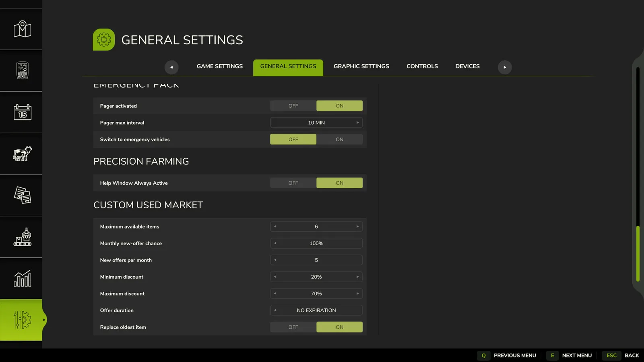Turn Pager activated OFF

point(293,106)
